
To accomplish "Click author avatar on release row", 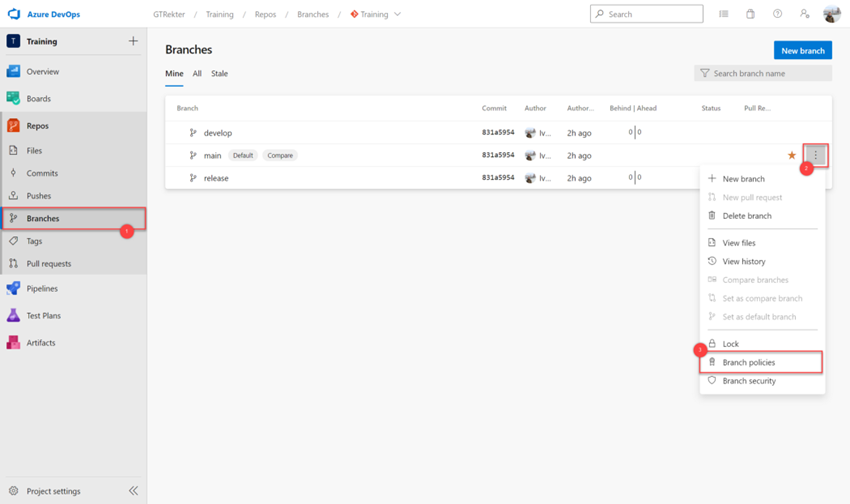I will coord(530,178).
